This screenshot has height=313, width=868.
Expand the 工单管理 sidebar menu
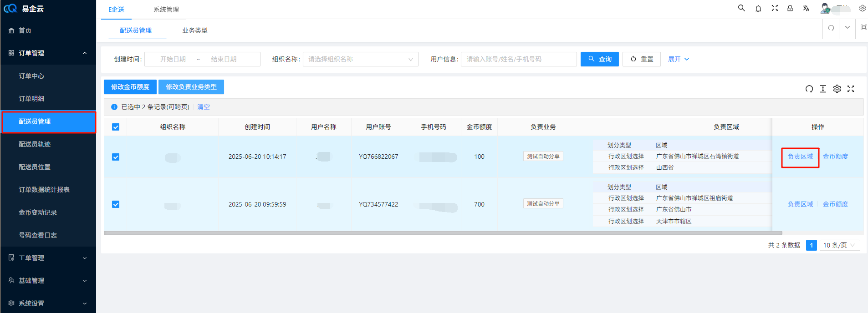[x=48, y=258]
